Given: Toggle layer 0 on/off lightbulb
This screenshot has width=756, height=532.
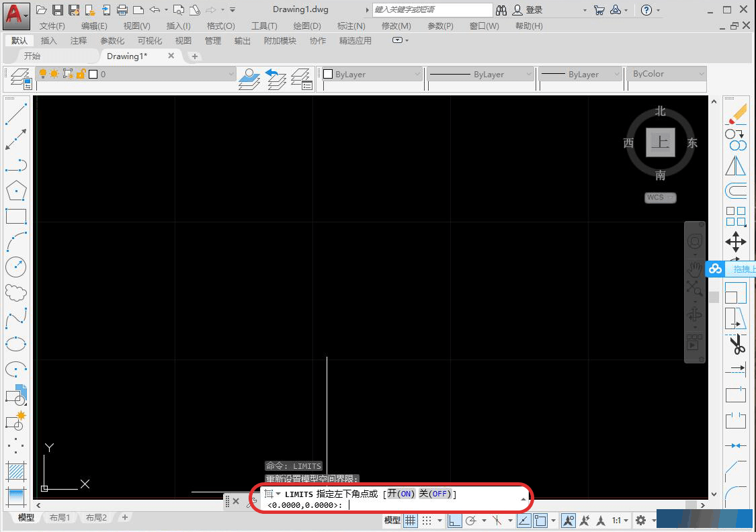Looking at the screenshot, I should pos(43,74).
